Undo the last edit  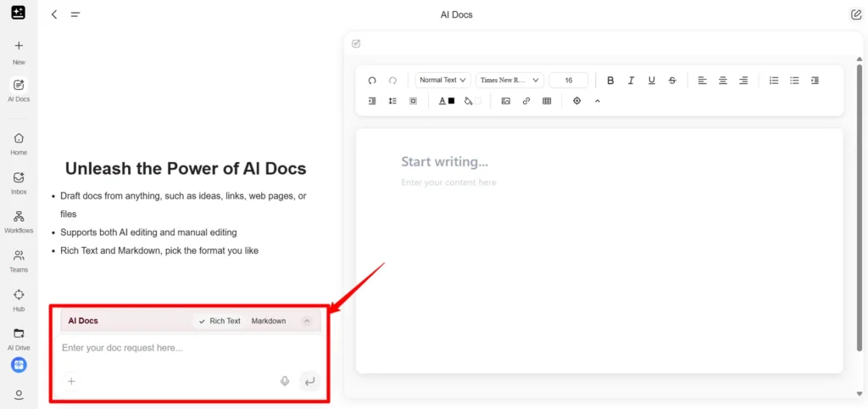click(x=372, y=81)
